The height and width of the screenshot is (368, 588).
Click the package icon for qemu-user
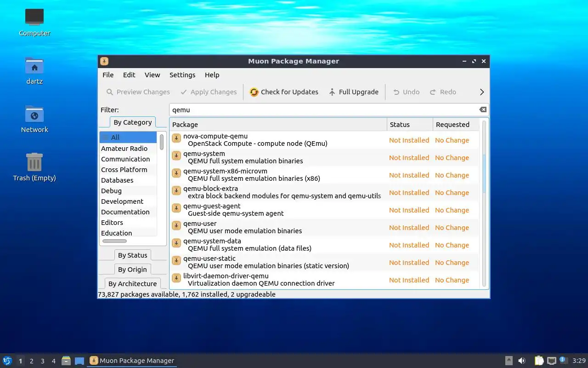[176, 225]
